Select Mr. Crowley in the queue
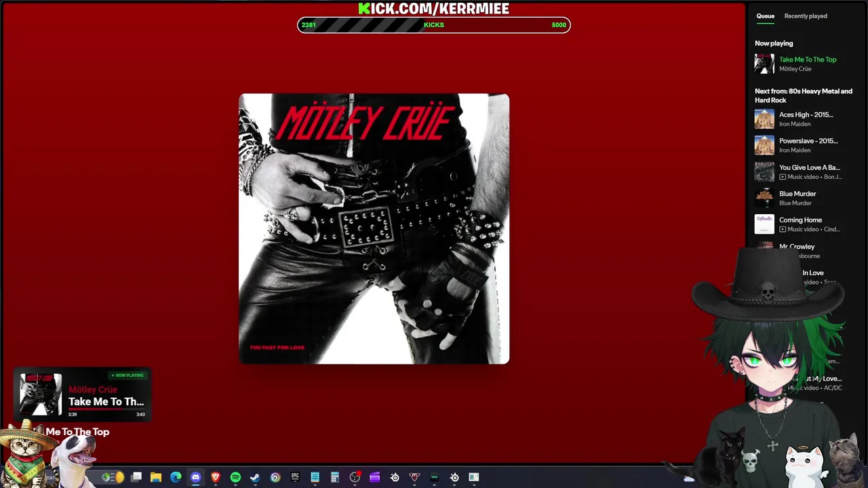868x488 pixels. pyautogui.click(x=797, y=247)
